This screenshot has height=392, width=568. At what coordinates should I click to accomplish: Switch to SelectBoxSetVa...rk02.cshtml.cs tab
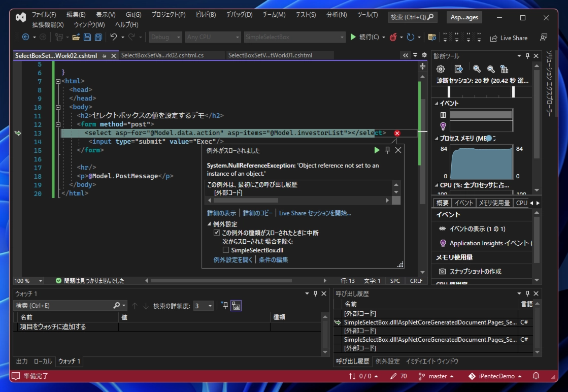pos(162,55)
